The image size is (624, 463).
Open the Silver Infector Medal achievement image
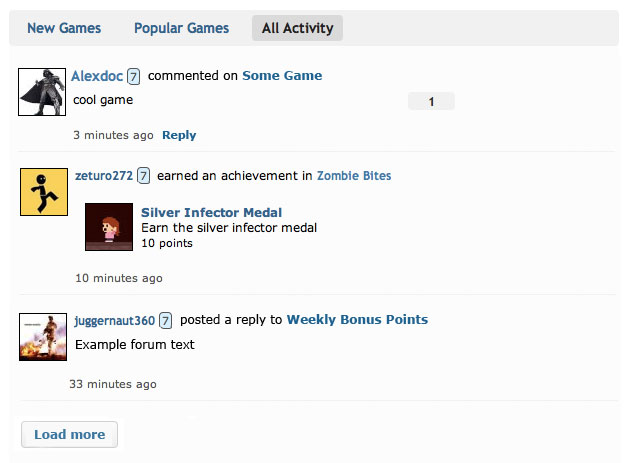(109, 227)
